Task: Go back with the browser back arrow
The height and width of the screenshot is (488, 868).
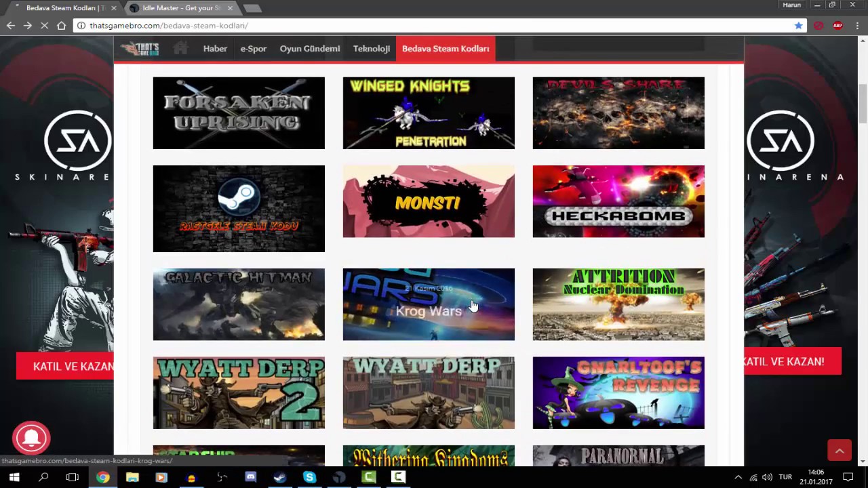Action: pos(10,26)
